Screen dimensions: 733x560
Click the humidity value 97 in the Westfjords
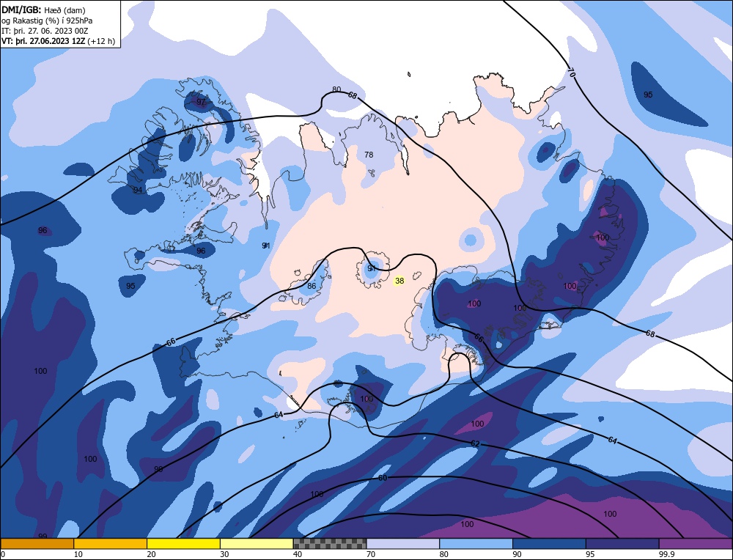[x=201, y=102]
